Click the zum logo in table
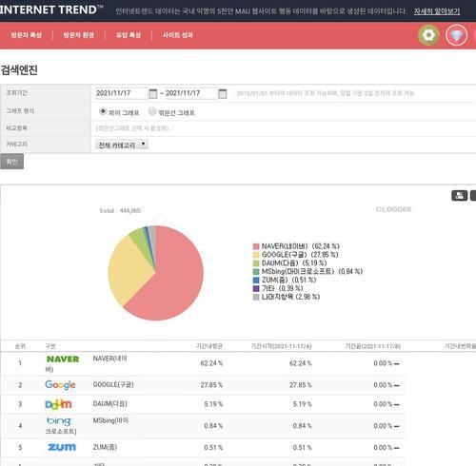Screen dimensions: 476x466 [62, 447]
